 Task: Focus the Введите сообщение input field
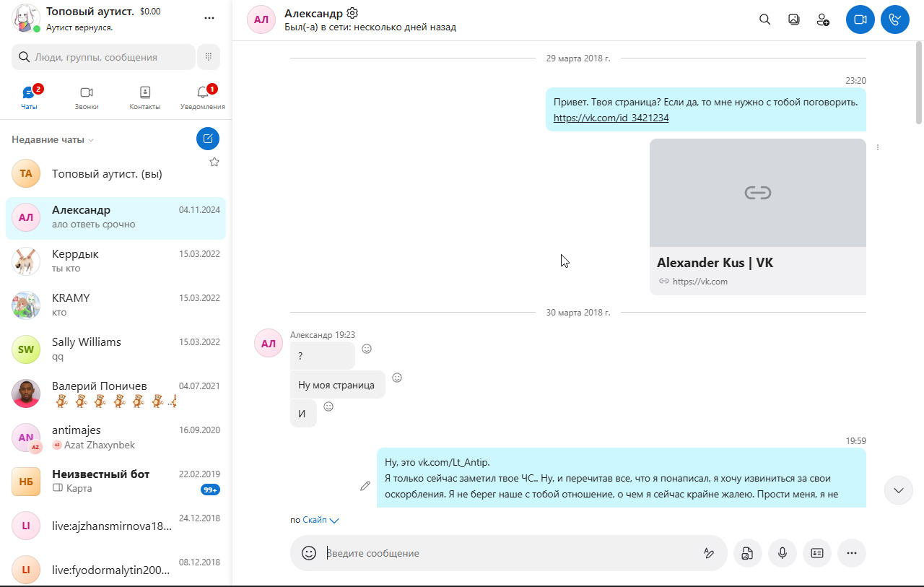505,553
